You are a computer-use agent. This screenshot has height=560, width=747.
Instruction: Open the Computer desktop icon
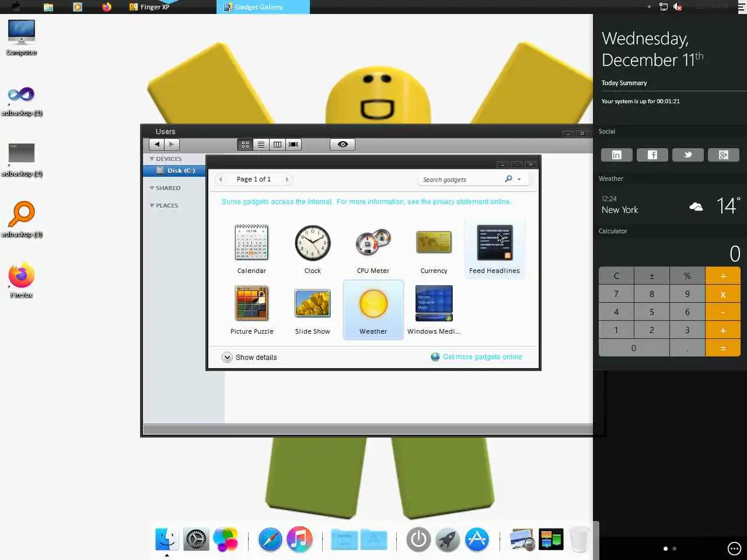(22, 37)
